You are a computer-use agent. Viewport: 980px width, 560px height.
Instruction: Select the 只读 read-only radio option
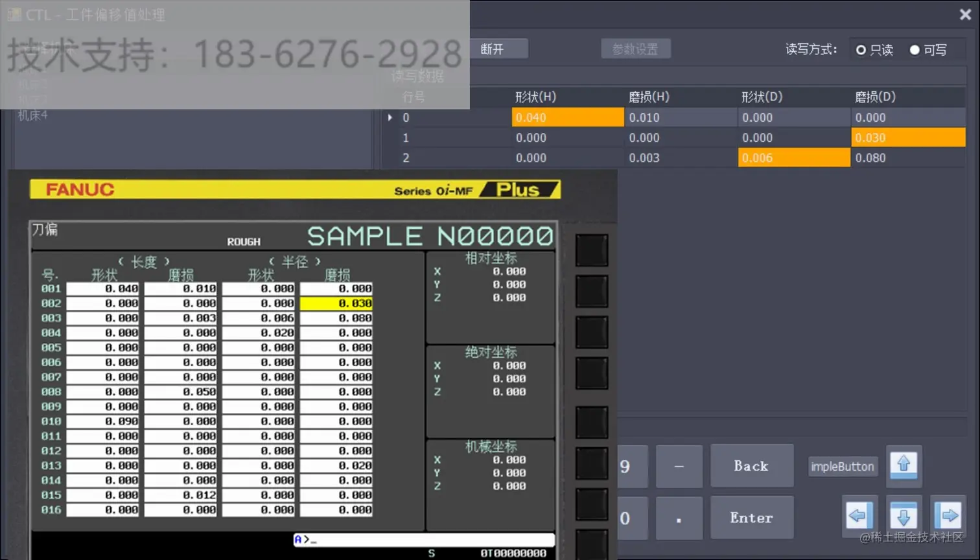click(x=874, y=50)
